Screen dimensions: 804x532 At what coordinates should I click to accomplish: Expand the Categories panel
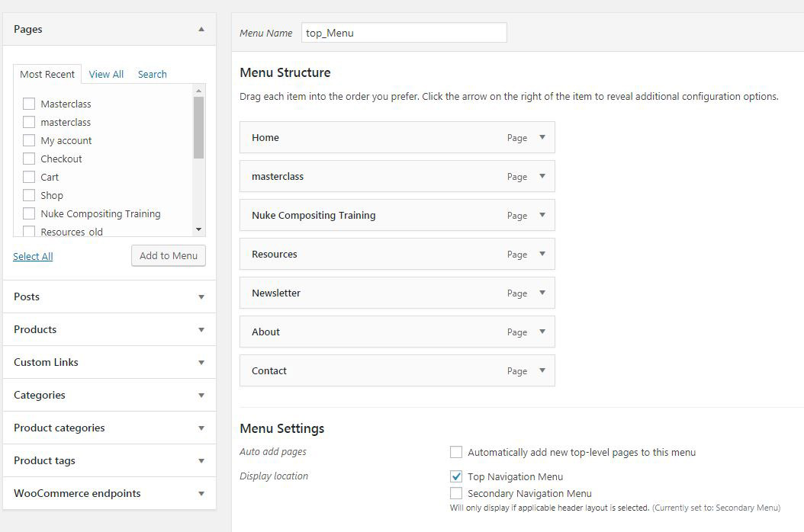tap(201, 395)
